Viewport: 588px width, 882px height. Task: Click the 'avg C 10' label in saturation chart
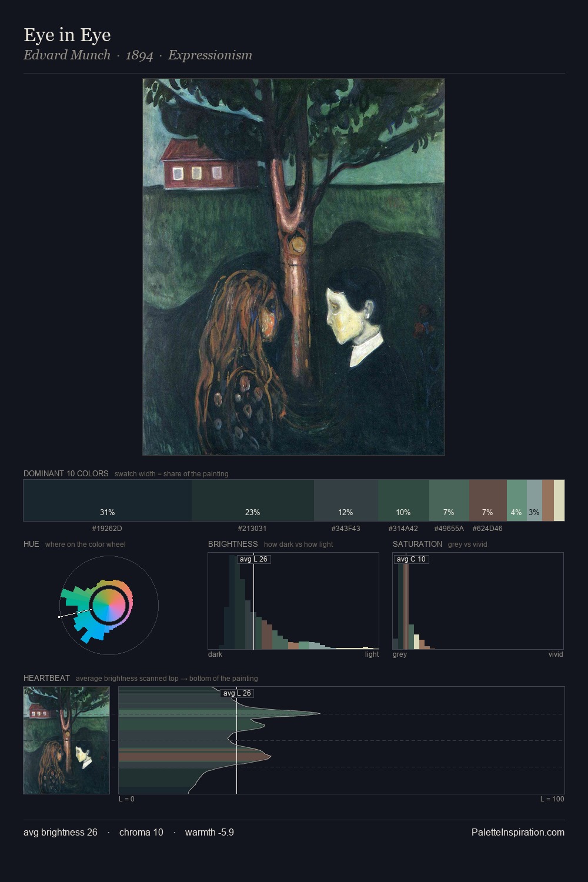tap(411, 559)
